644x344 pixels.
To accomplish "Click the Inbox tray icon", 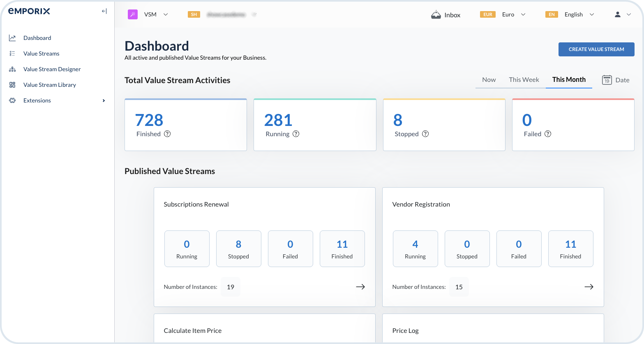I will click(436, 15).
